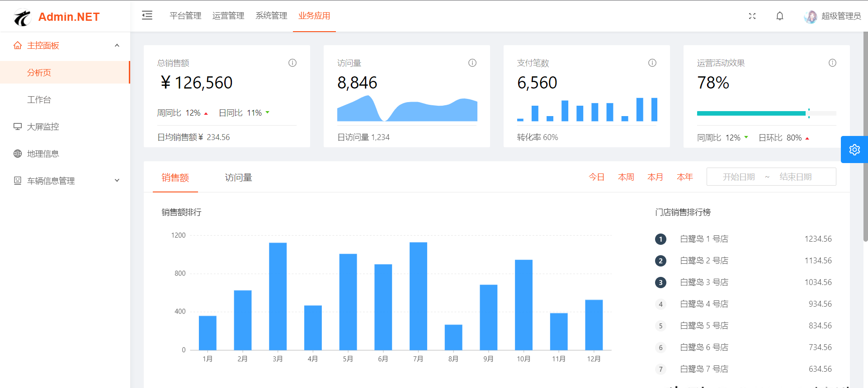Screen dimensions: 868x388
Task: Click the 开始日期 date input
Action: pyautogui.click(x=739, y=177)
